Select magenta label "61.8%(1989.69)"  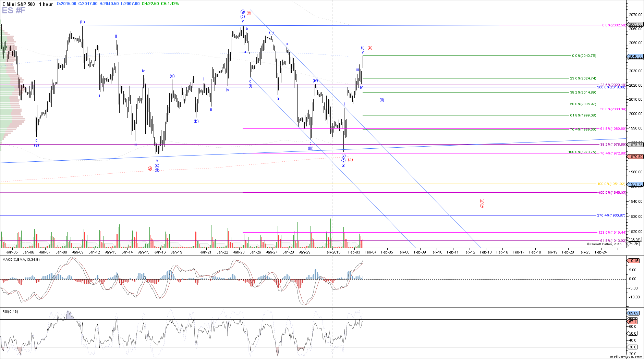(613, 129)
